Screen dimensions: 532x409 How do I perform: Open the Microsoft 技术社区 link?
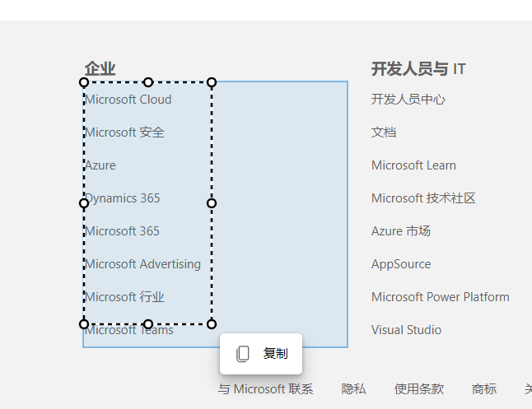pyautogui.click(x=423, y=198)
